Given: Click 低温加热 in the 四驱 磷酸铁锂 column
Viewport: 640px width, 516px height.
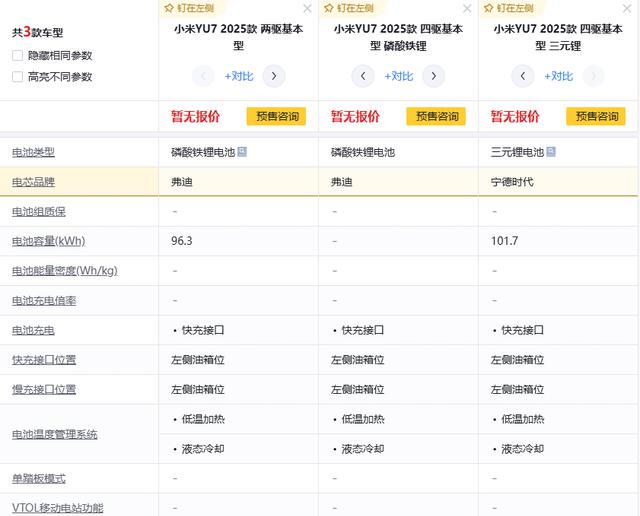Looking at the screenshot, I should 363,419.
